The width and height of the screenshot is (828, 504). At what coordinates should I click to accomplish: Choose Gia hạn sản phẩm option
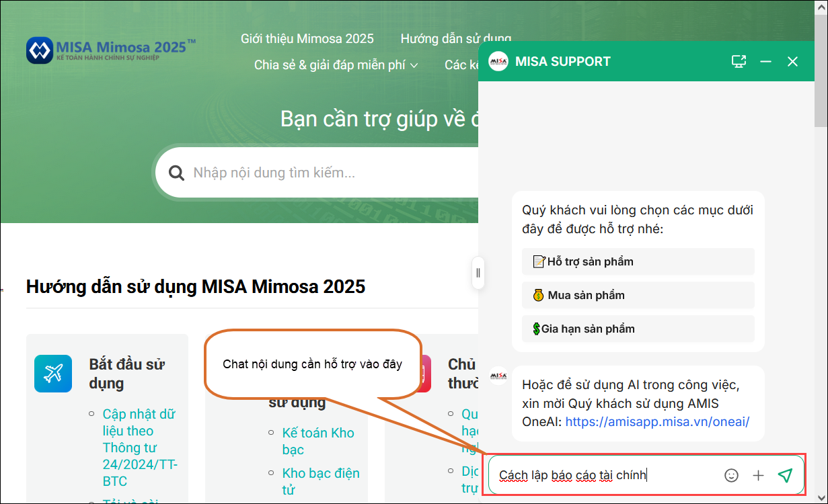(x=638, y=329)
